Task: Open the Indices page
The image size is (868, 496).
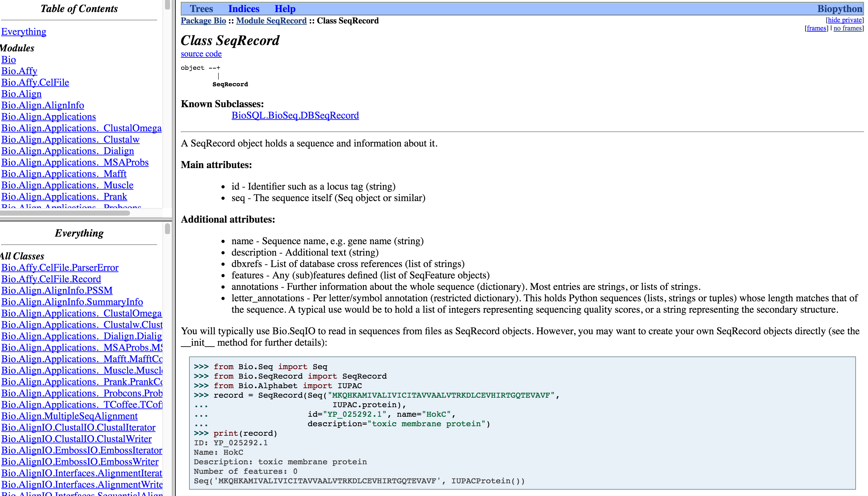Action: tap(244, 9)
